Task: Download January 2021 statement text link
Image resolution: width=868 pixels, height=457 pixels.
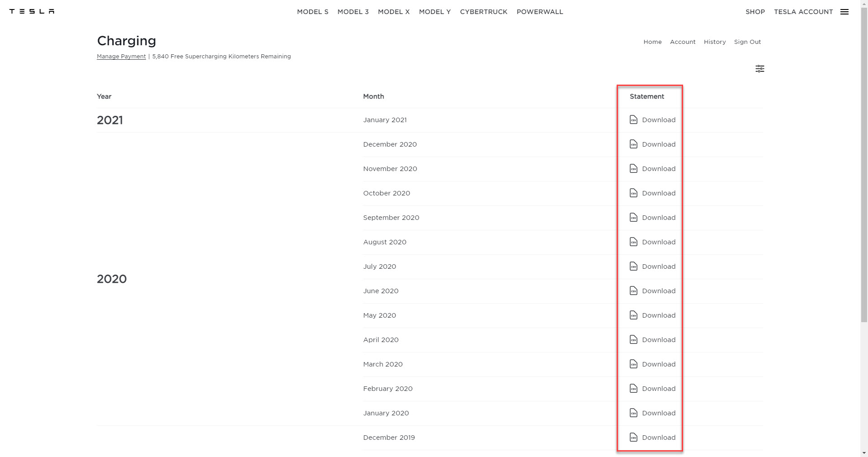Action: [x=659, y=120]
